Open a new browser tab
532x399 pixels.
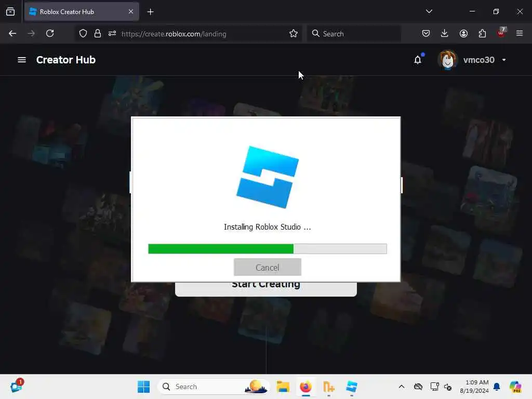click(x=150, y=12)
